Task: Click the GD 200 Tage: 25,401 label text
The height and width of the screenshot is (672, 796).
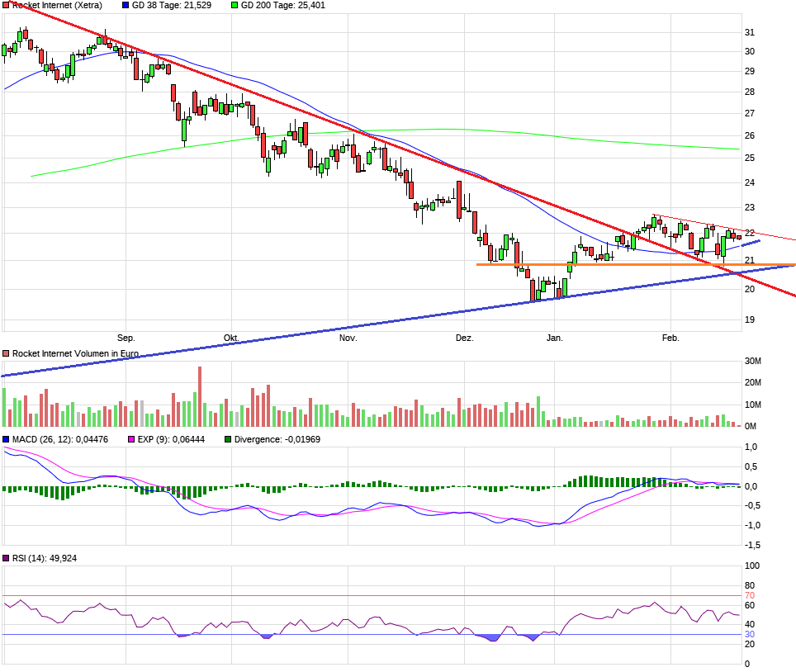Action: click(x=284, y=5)
